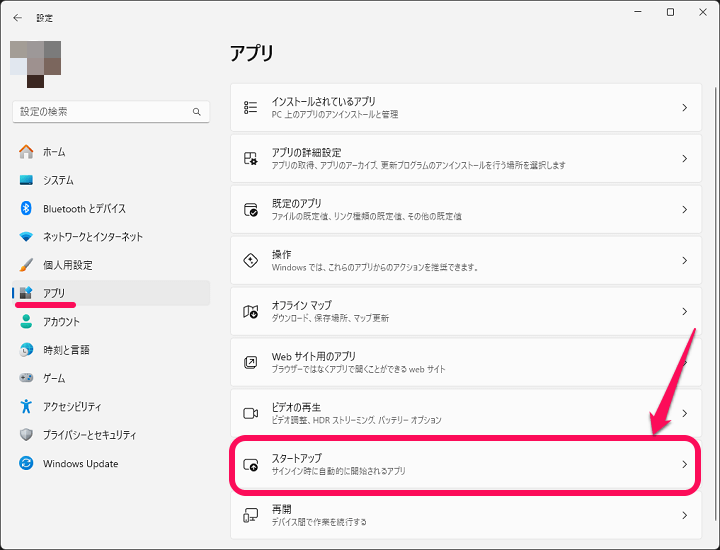Open 既定のアプリ title

click(x=297, y=203)
